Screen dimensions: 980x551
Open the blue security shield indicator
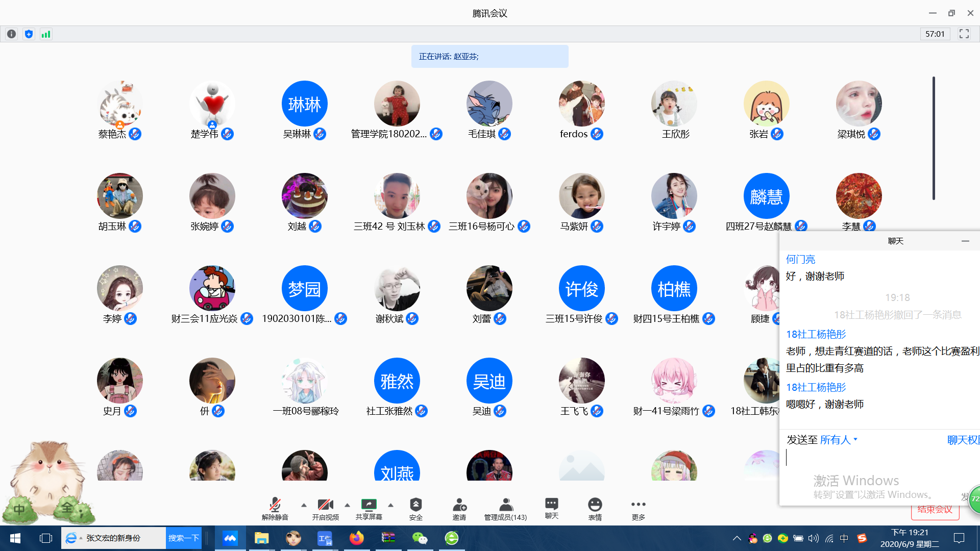point(29,34)
